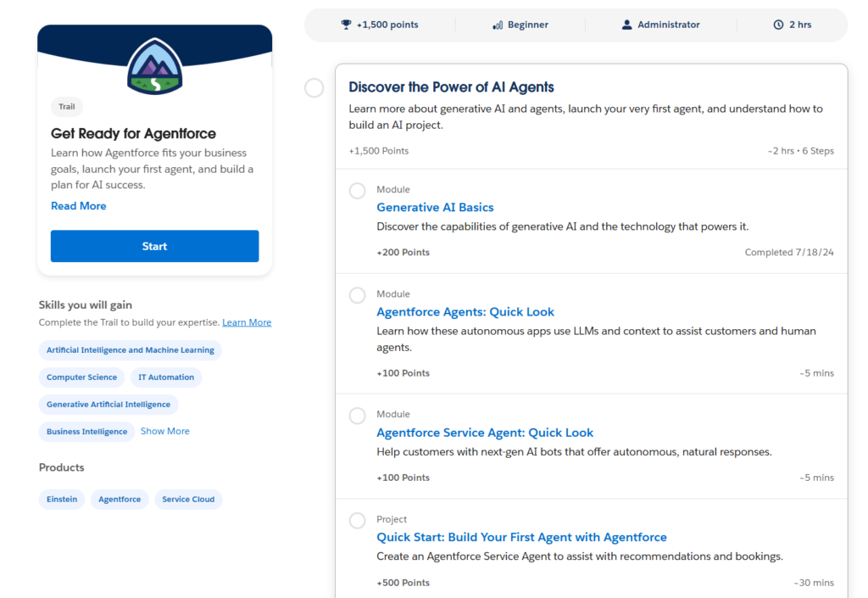Toggle completion circle for Generative AI Basics
The height and width of the screenshot is (598, 868).
[358, 191]
